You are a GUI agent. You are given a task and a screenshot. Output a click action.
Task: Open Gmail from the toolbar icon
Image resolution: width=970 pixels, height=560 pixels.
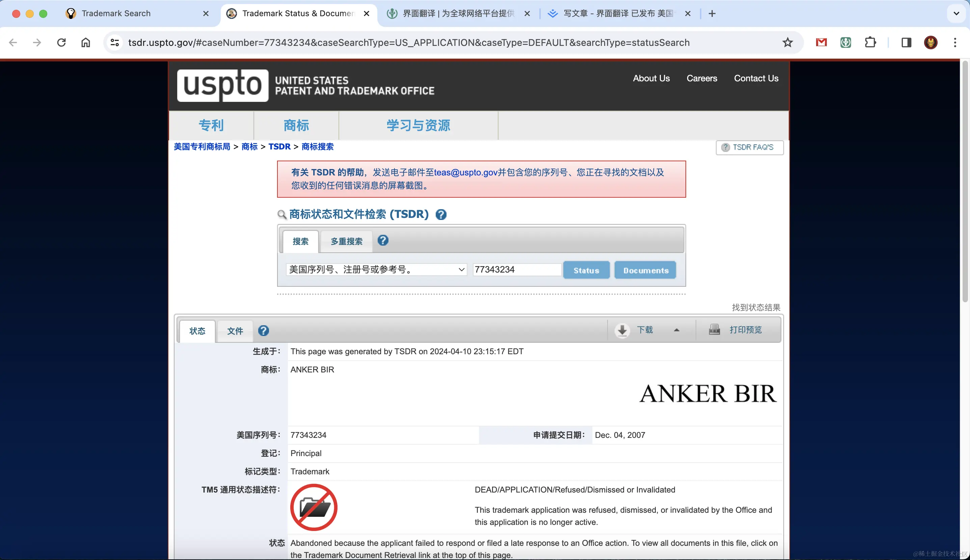[821, 42]
